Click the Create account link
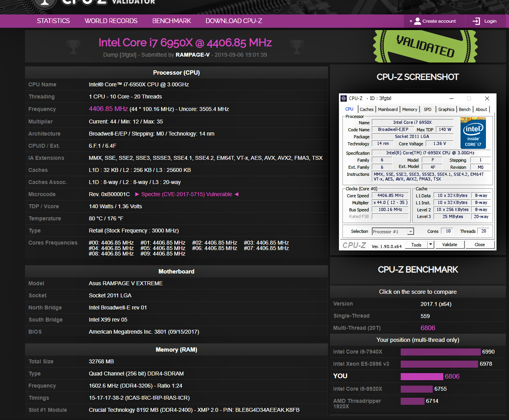 click(x=439, y=21)
